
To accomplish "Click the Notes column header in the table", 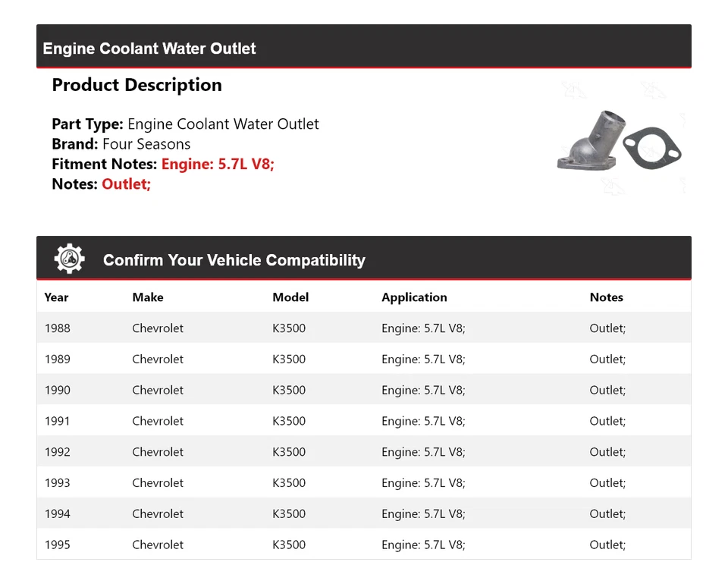I will tap(606, 297).
